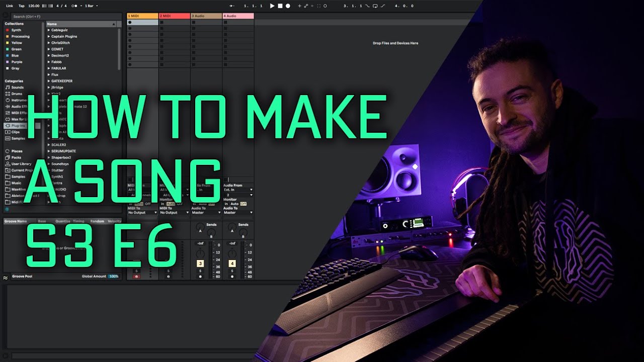Viewport: 644px width, 362px height.
Task: Expand the Captain Plugins folder
Action: (x=49, y=37)
